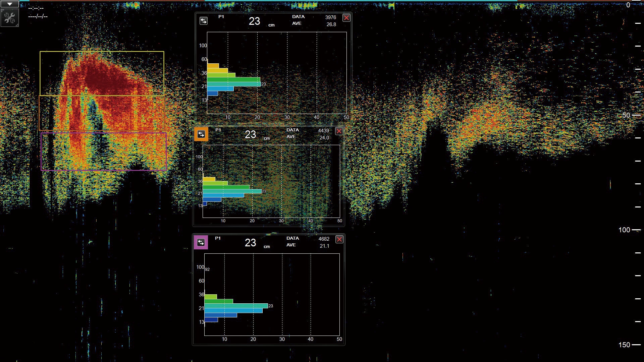The width and height of the screenshot is (644, 362).
Task: Close the middle histogram with average 24.0
Action: (x=339, y=131)
